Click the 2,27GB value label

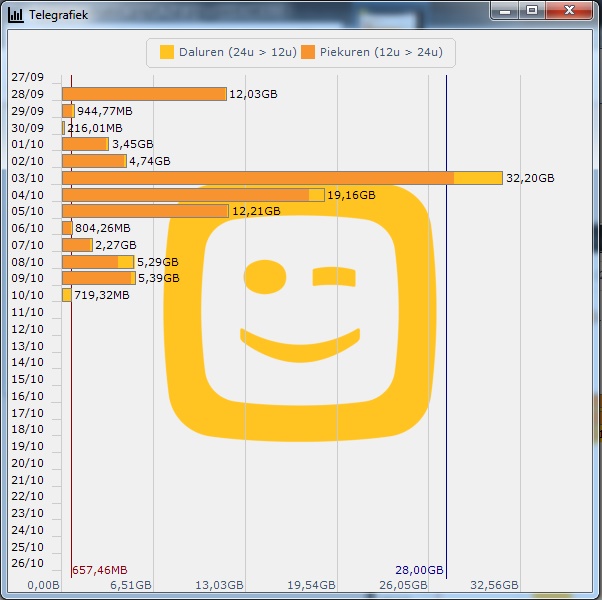pyautogui.click(x=116, y=245)
